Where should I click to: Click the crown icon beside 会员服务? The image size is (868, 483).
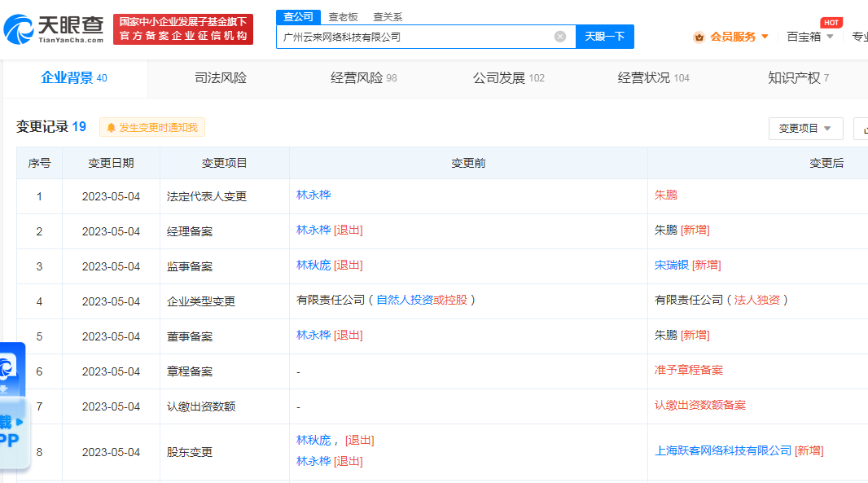(699, 37)
